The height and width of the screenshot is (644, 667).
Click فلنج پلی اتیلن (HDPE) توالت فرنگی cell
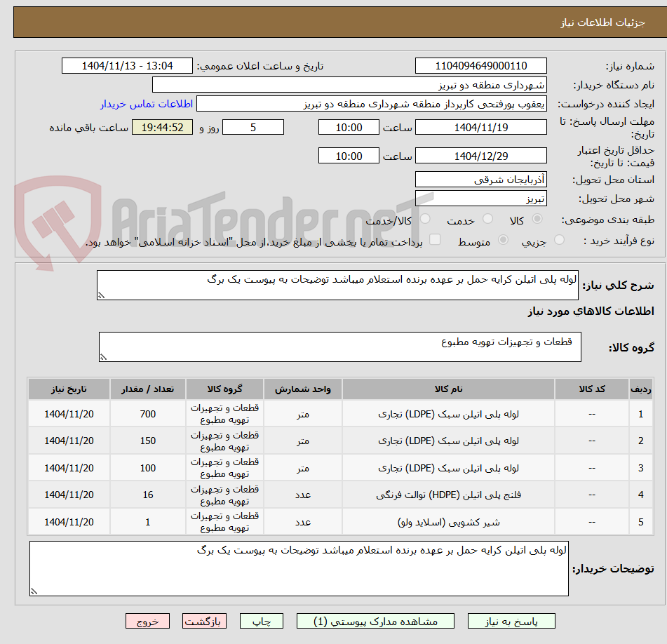[448, 495]
